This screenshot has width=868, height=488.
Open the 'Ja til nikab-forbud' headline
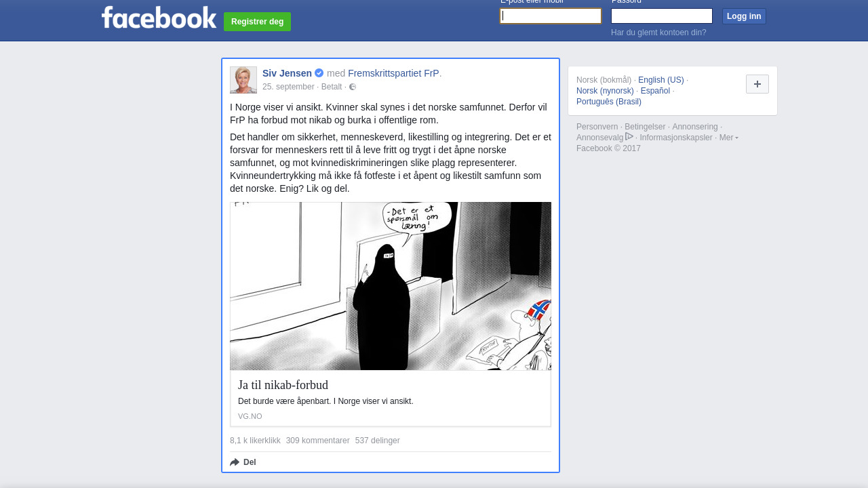tap(283, 385)
